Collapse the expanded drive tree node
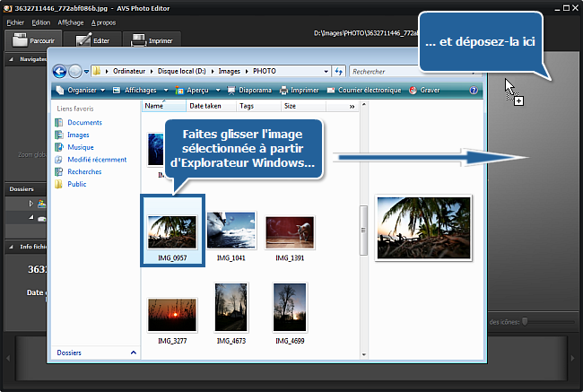The image size is (583, 392). pos(30,218)
